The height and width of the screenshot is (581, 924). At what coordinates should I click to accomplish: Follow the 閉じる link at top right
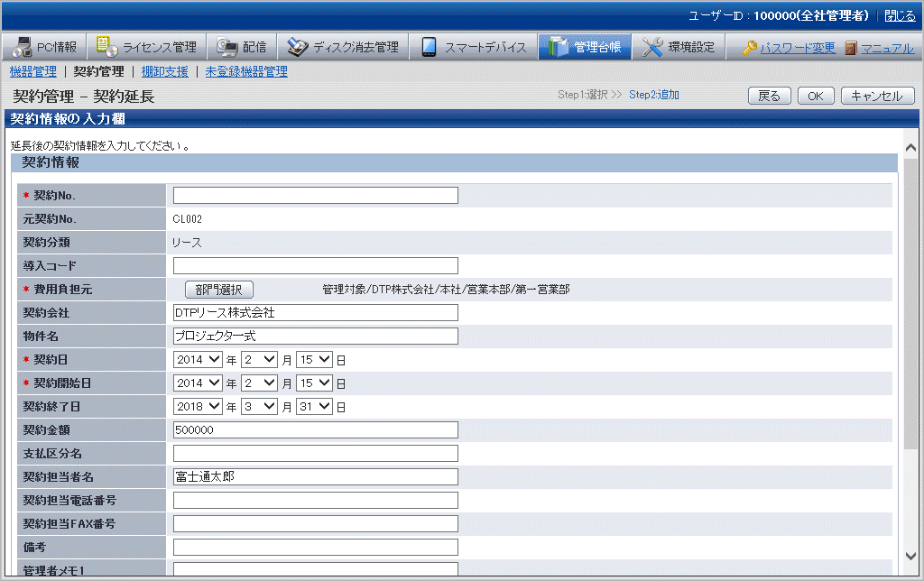[x=899, y=15]
